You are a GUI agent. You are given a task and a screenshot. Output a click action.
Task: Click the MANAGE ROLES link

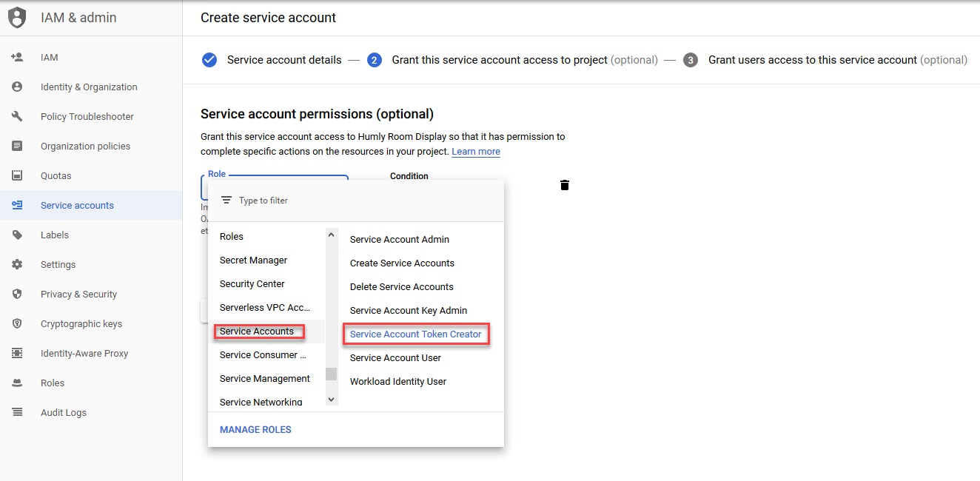[255, 429]
